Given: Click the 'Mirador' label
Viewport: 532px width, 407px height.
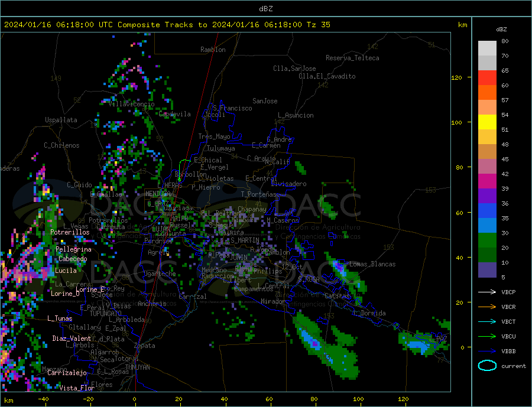Looking at the screenshot, I should tap(273, 301).
